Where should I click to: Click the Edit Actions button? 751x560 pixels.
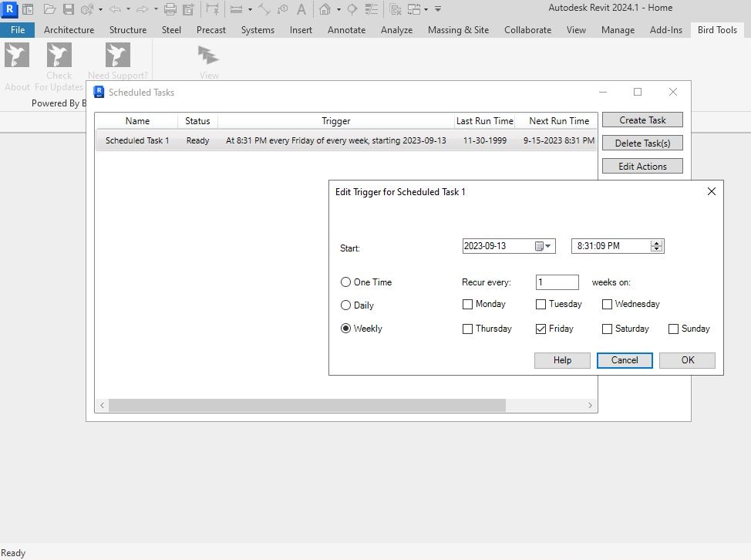point(642,167)
